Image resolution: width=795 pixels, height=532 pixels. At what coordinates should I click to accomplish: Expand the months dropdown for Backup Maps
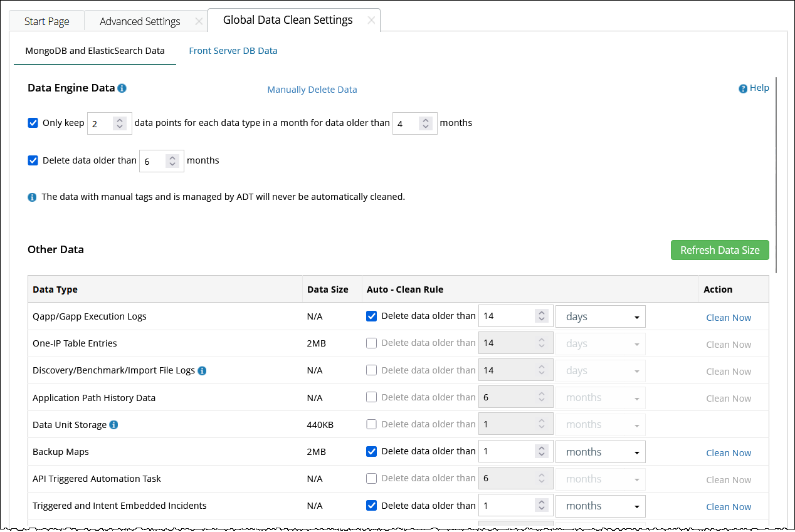click(x=600, y=452)
